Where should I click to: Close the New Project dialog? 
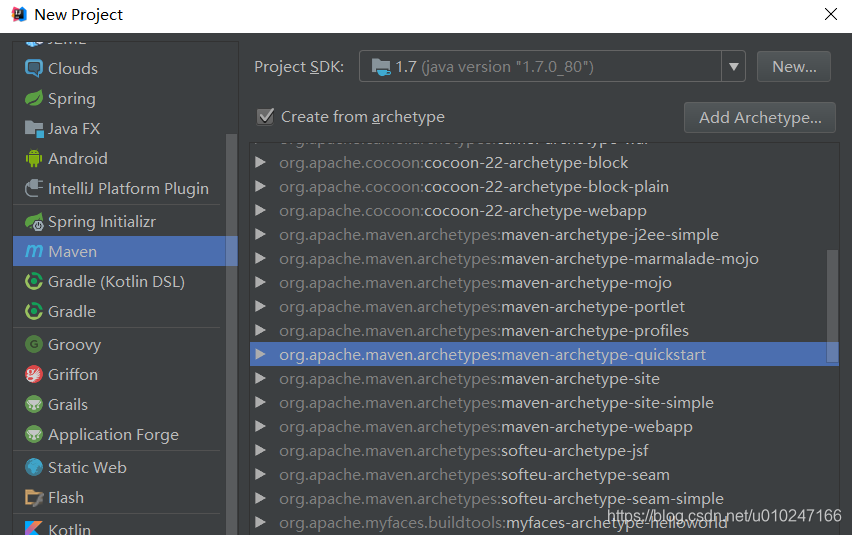point(831,14)
